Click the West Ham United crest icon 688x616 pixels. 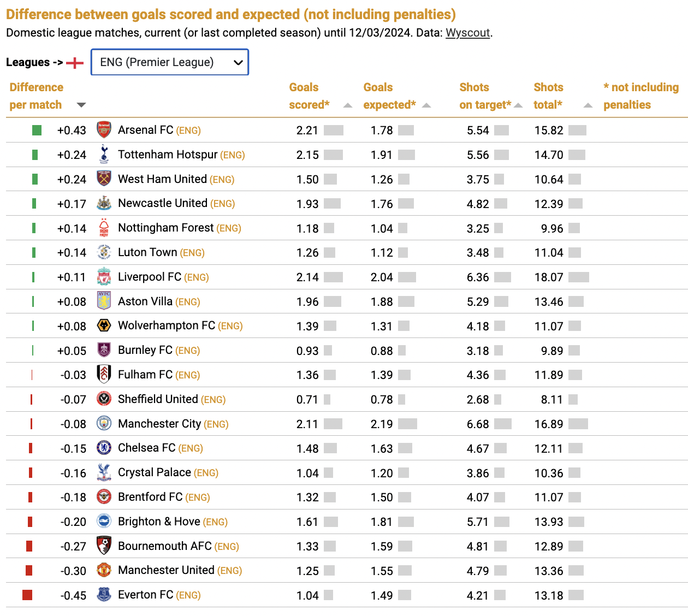coord(104,179)
